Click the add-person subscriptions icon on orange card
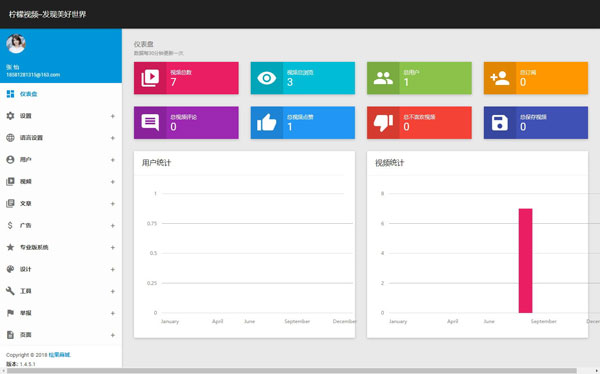Viewport: 600px width, 374px height. (x=500, y=78)
